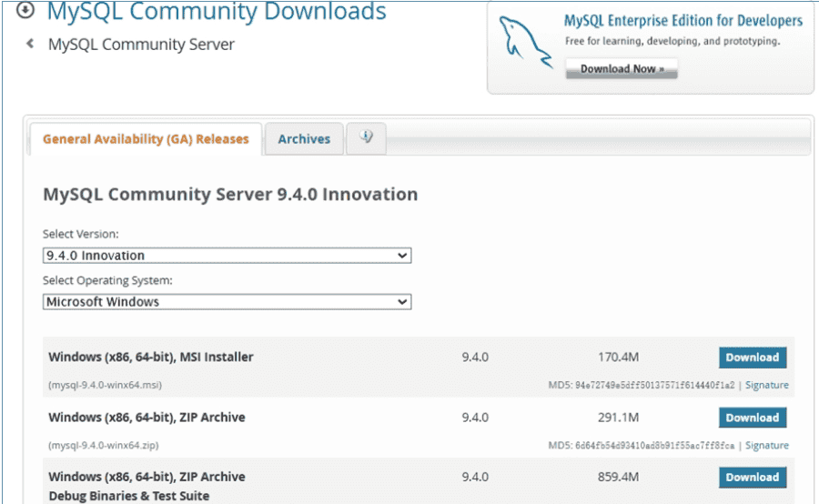The width and height of the screenshot is (819, 504).
Task: Click the MySQL Enterprise Edition for Developers title
Action: click(x=682, y=21)
